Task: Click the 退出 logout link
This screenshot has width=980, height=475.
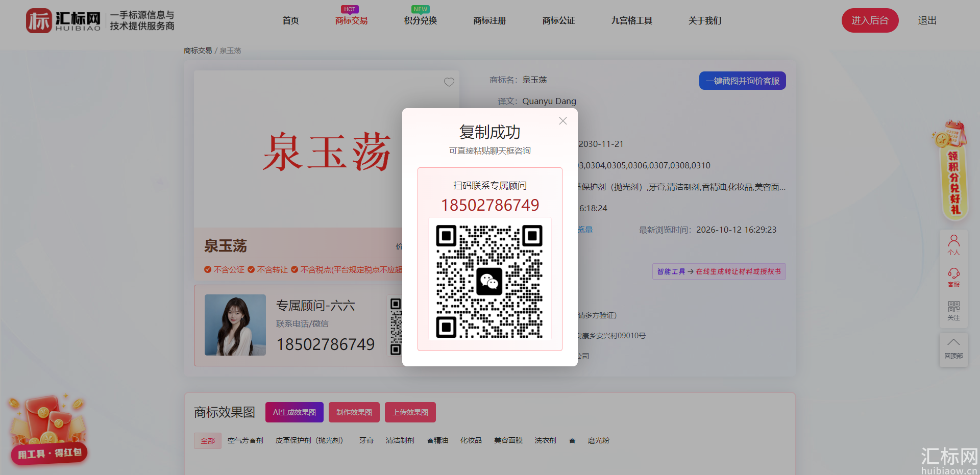Action: [x=927, y=20]
